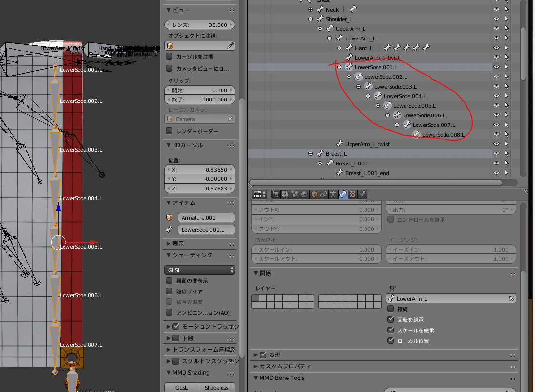Click the Armature.001 object name field

coord(206,217)
